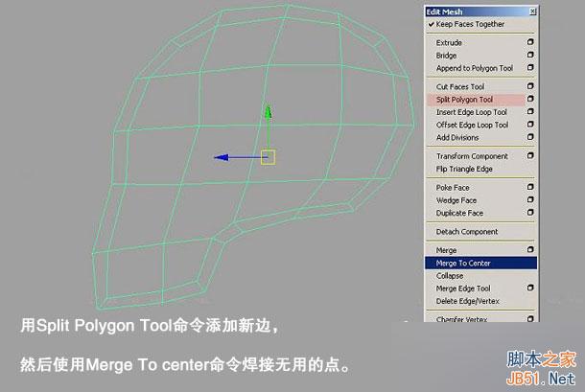Choose Add Divisions command
Image resolution: width=585 pixels, height=392 pixels.
457,138
